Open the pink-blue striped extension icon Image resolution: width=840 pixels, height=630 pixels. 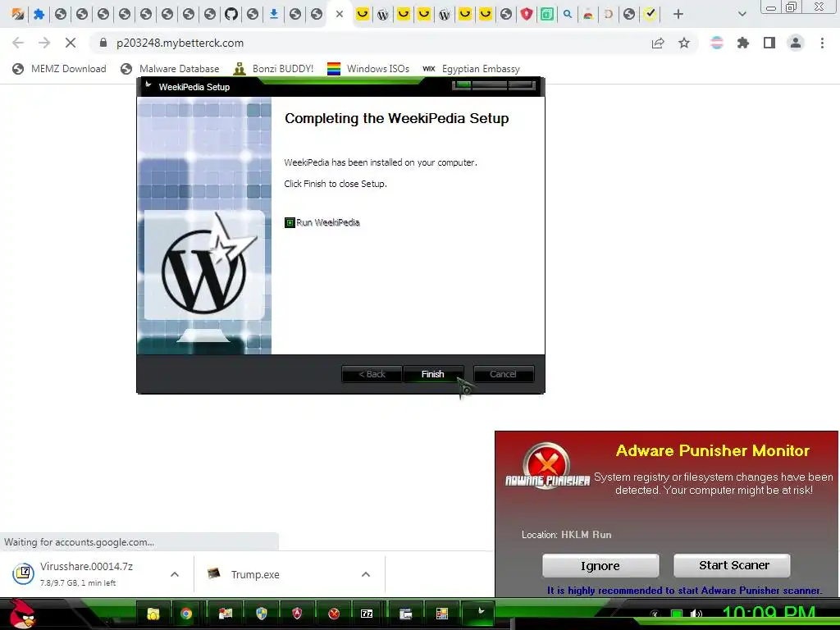tap(717, 43)
